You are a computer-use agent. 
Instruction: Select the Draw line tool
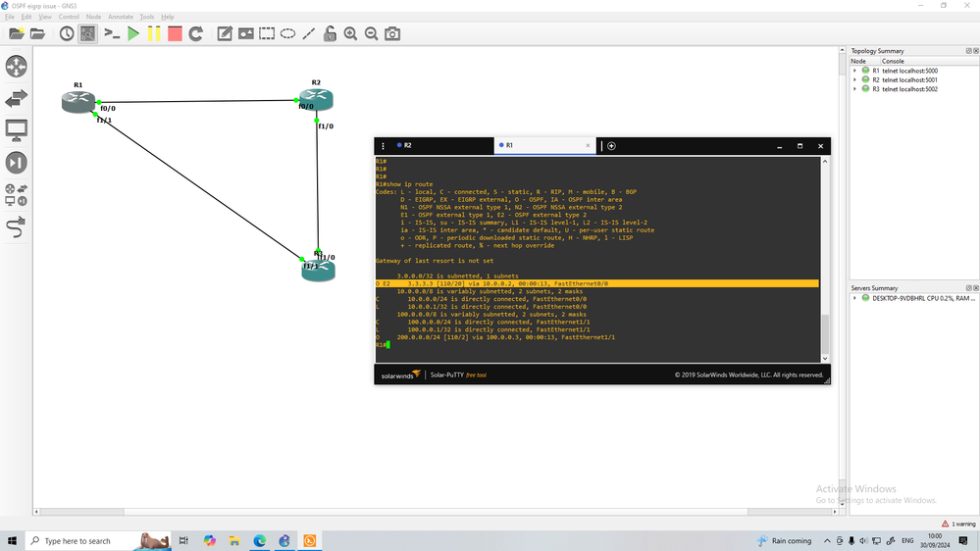(x=309, y=33)
